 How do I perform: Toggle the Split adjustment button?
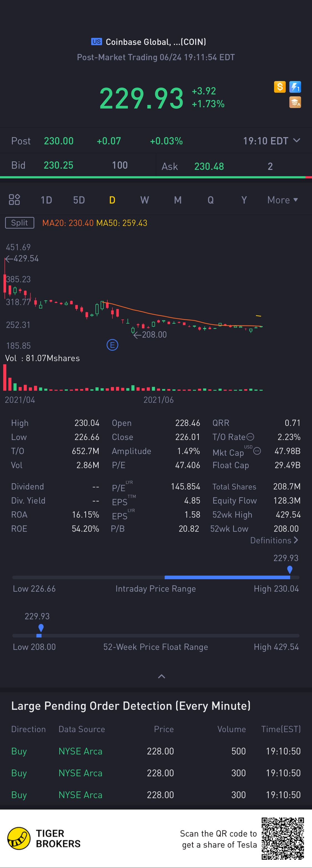pyautogui.click(x=20, y=223)
